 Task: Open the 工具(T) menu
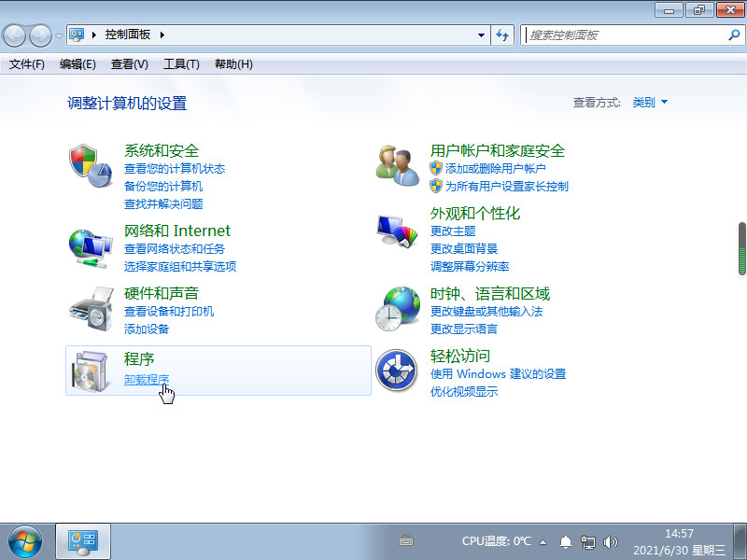click(181, 64)
